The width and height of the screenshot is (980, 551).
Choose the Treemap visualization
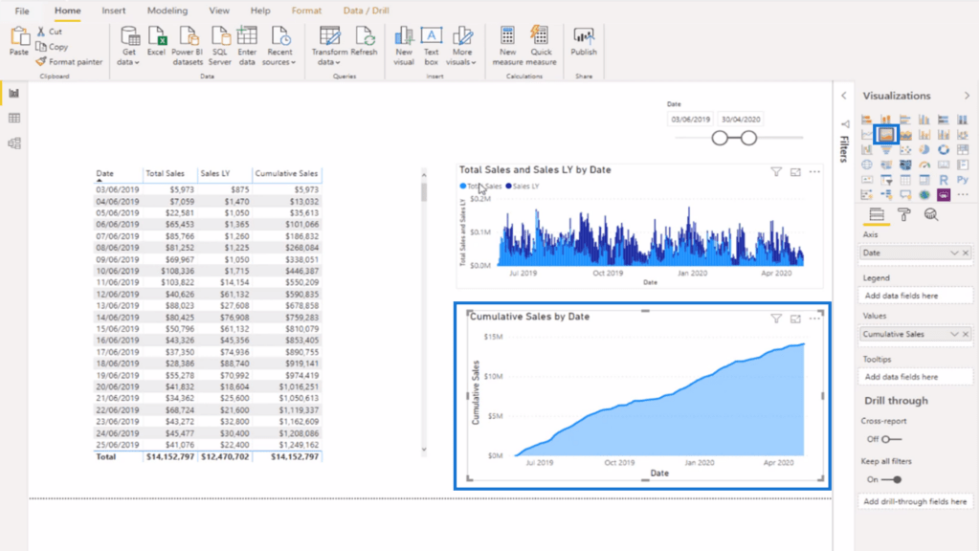click(x=963, y=149)
